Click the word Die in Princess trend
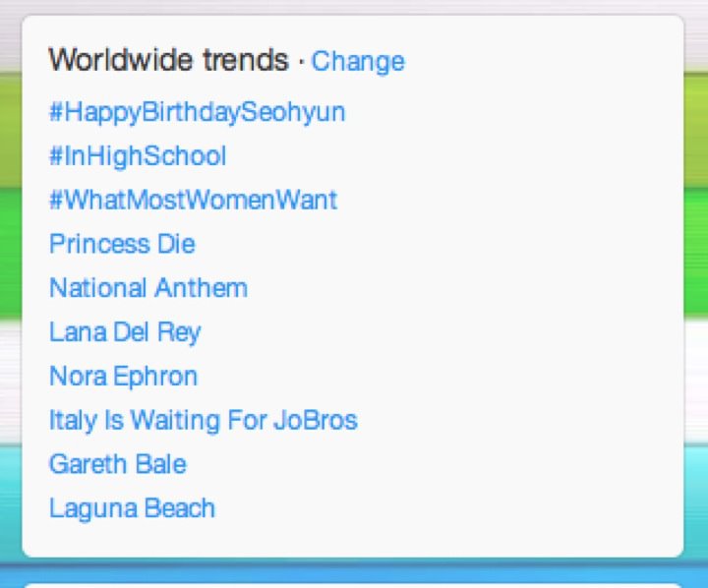 tap(176, 244)
